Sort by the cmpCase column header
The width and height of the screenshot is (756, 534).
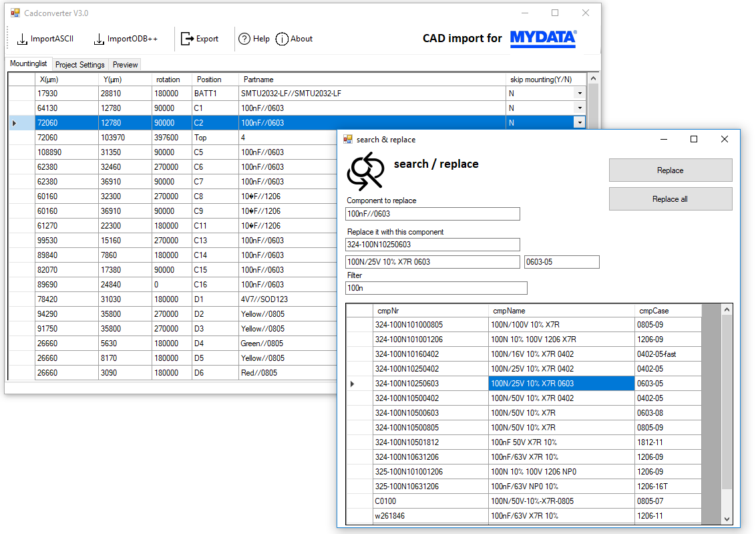(x=669, y=311)
